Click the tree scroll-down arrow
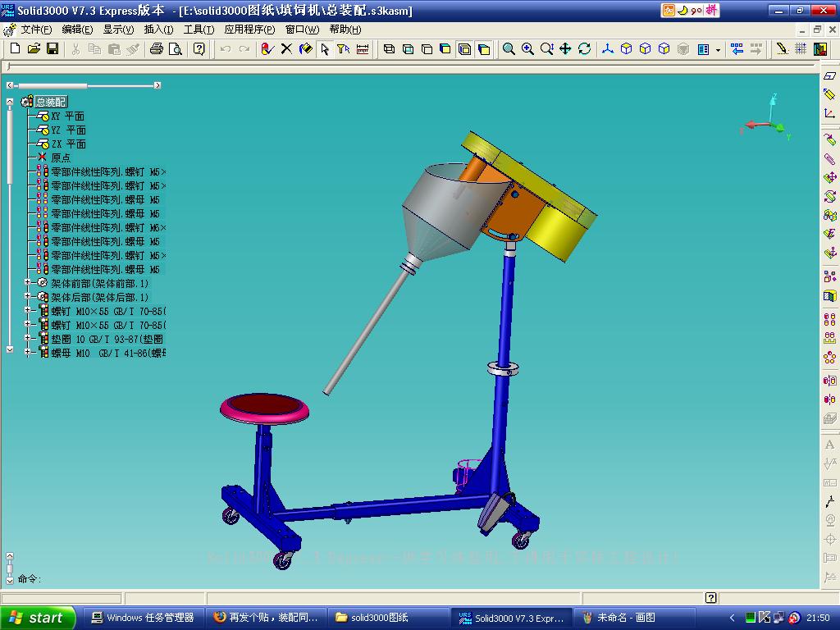840x630 pixels. [10, 349]
